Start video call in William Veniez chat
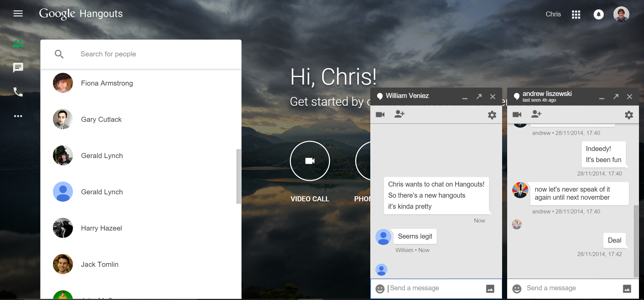 (380, 115)
